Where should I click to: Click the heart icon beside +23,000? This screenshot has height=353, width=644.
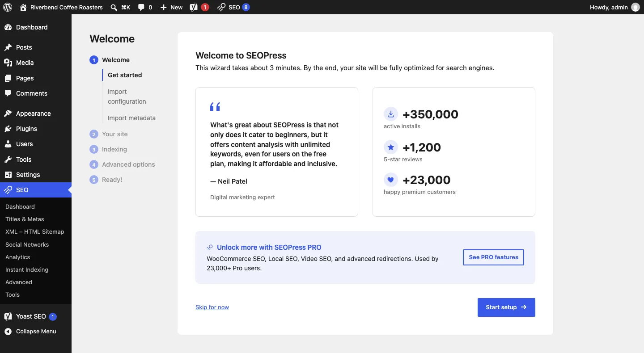[x=391, y=180]
